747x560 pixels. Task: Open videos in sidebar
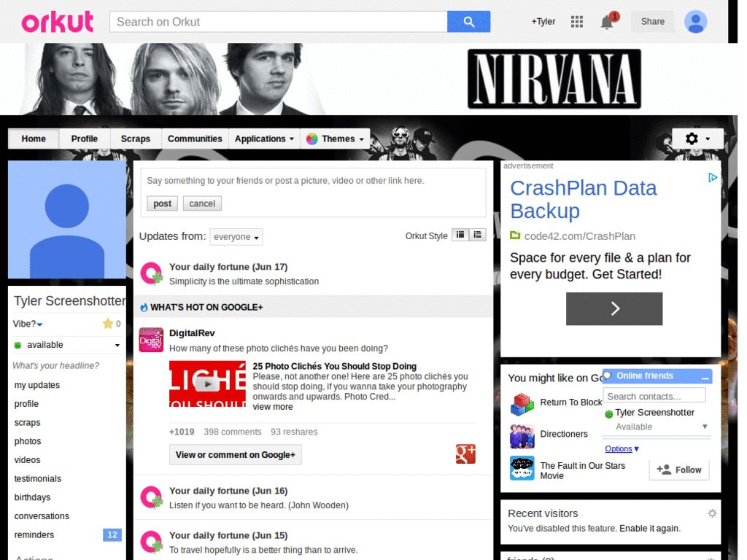click(27, 460)
